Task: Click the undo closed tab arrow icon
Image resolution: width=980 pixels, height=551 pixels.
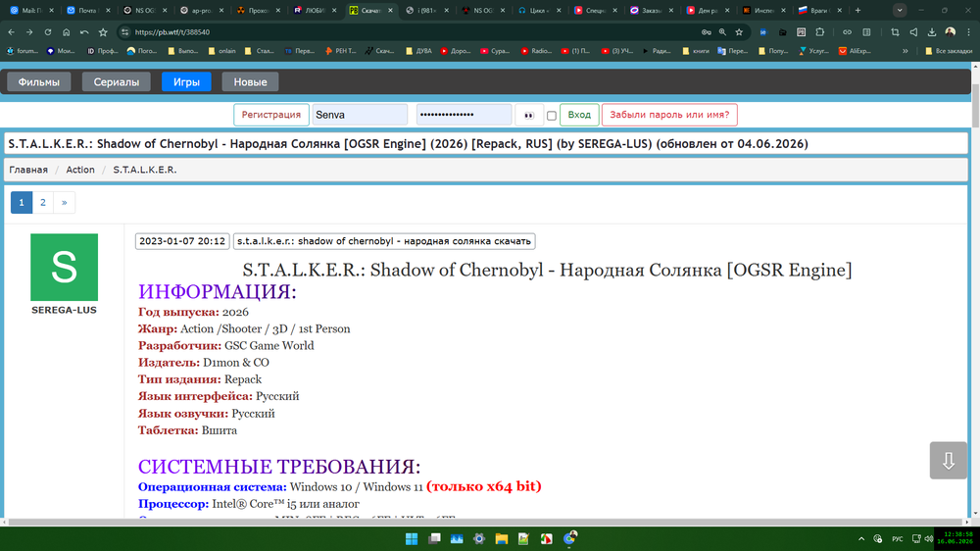Action: coord(84,32)
